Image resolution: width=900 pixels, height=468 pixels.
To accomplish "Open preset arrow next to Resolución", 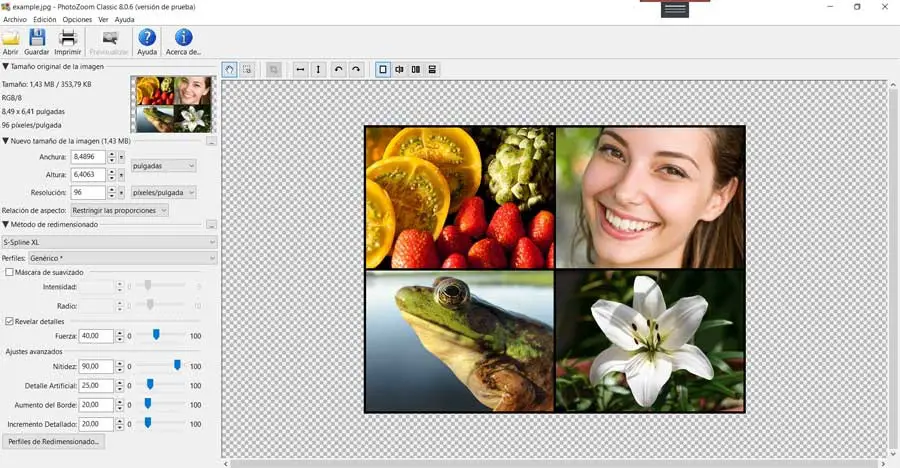I will coord(121,192).
